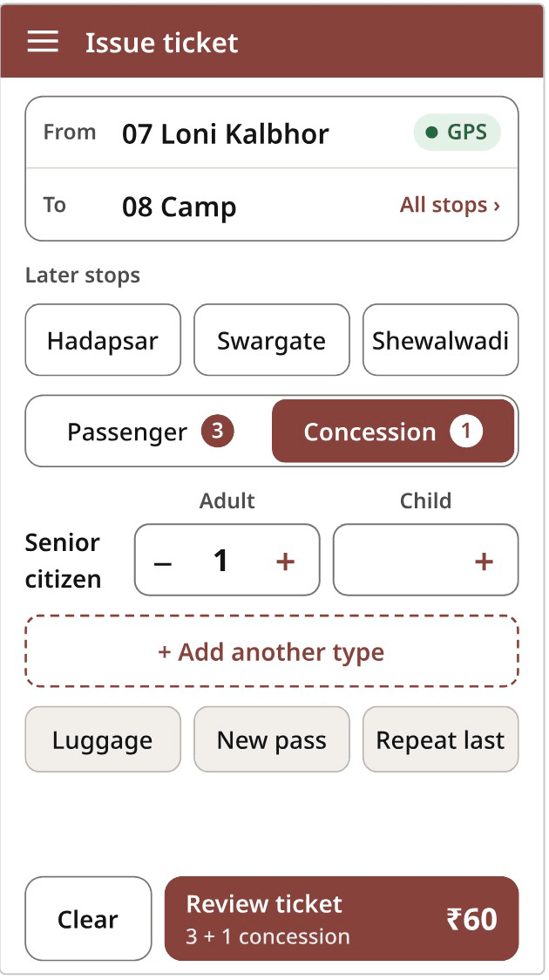Image resolution: width=549 pixels, height=980 pixels.
Task: Decrease Senior citizen adult count
Action: [x=163, y=561]
